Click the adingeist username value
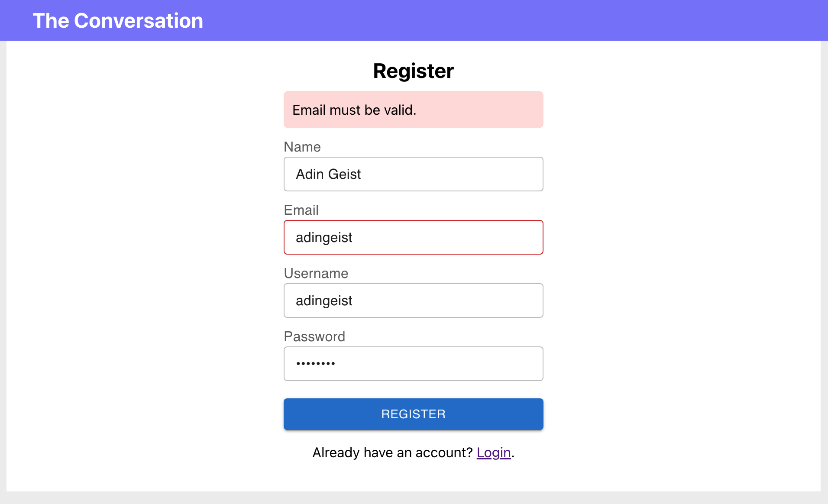This screenshot has width=828, height=504. click(324, 300)
